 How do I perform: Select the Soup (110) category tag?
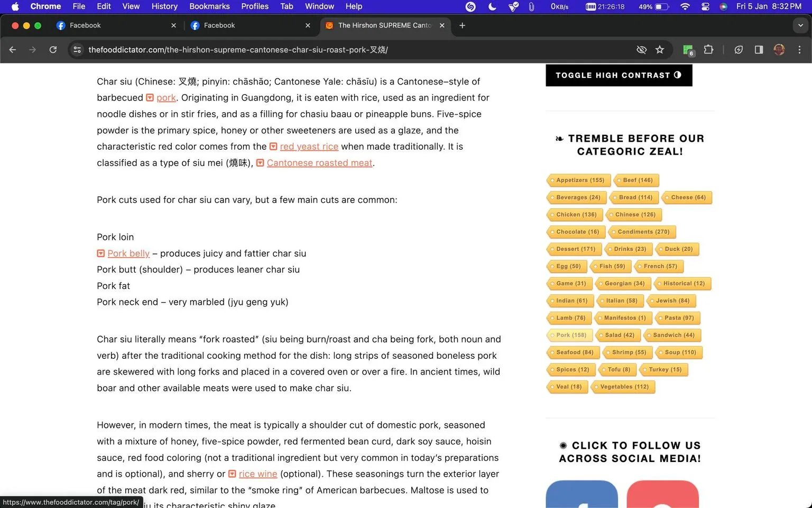pyautogui.click(x=679, y=352)
